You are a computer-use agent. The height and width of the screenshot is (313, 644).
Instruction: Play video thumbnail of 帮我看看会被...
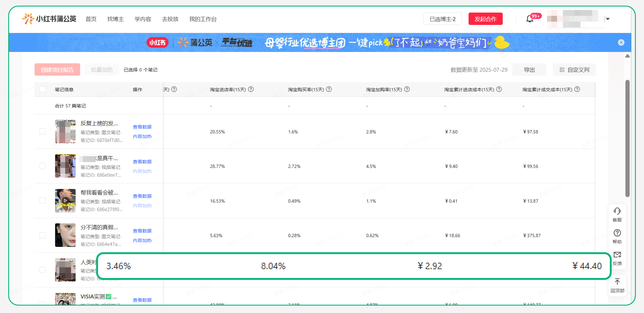[65, 201]
